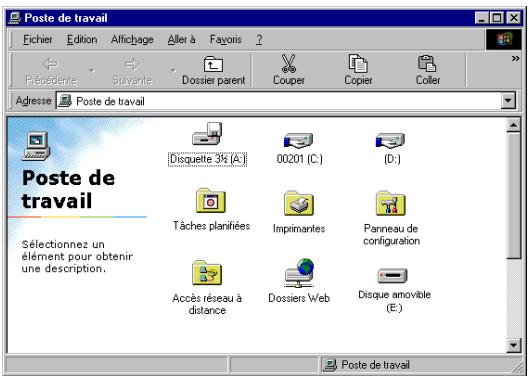Open the Dossiers Web icon
The height and width of the screenshot is (376, 529).
pyautogui.click(x=299, y=273)
